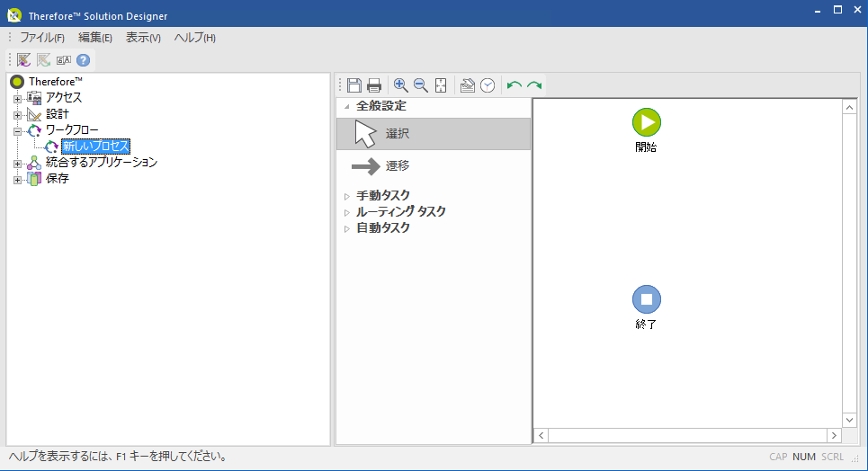Select the ワークフロー tree label

pos(72,130)
